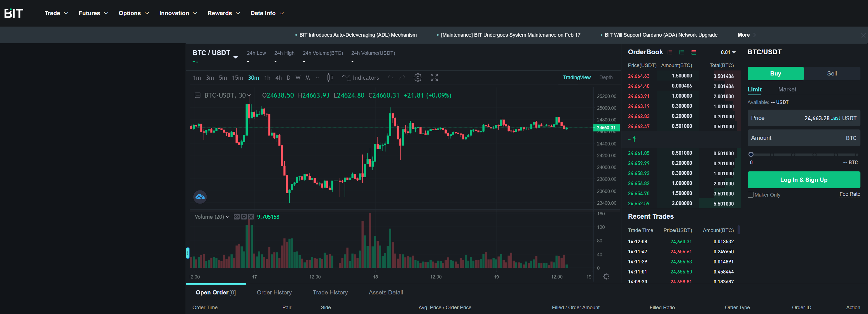The width and height of the screenshot is (868, 314).
Task: Switch order side to Sell
Action: click(832, 73)
